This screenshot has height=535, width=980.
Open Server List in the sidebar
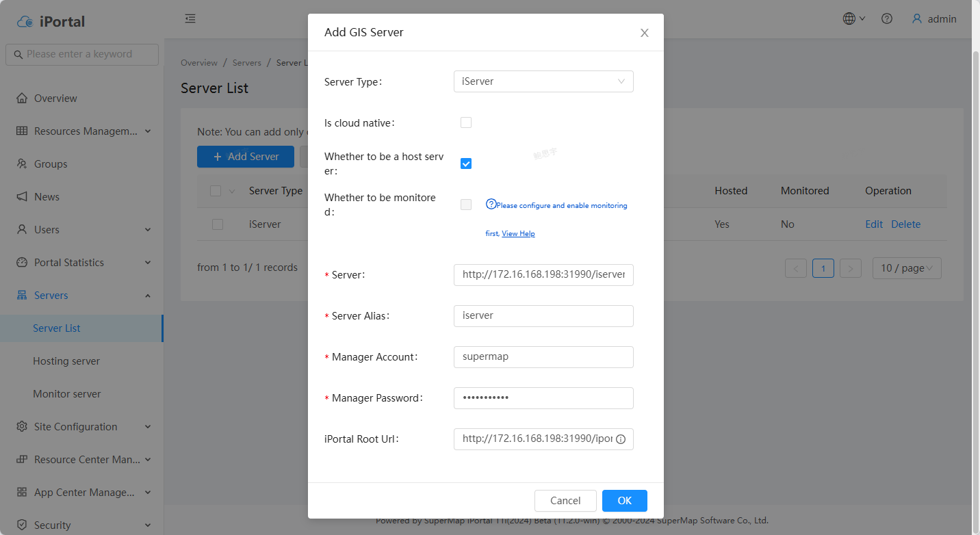pos(81,328)
